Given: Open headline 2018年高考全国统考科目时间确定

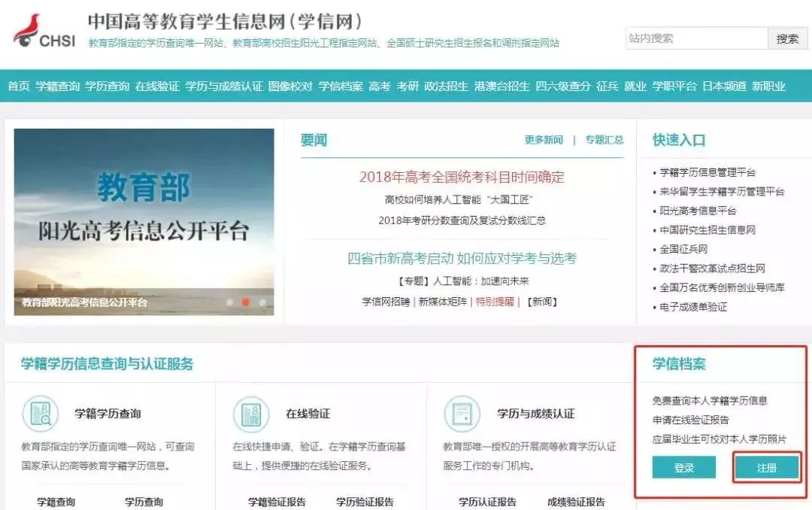Looking at the screenshot, I should tap(462, 178).
